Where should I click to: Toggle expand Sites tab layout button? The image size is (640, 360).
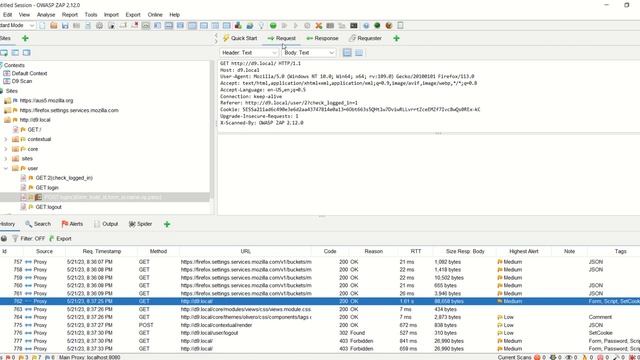(x=157, y=25)
